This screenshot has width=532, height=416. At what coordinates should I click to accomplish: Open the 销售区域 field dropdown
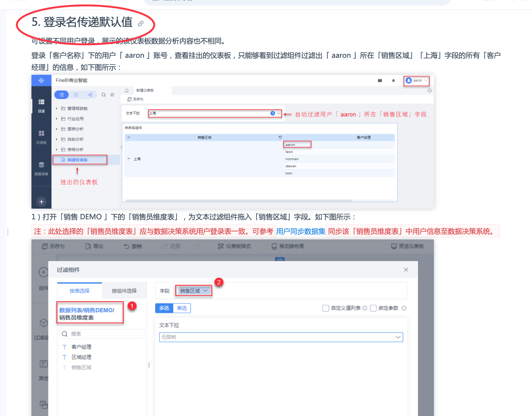pyautogui.click(x=194, y=291)
